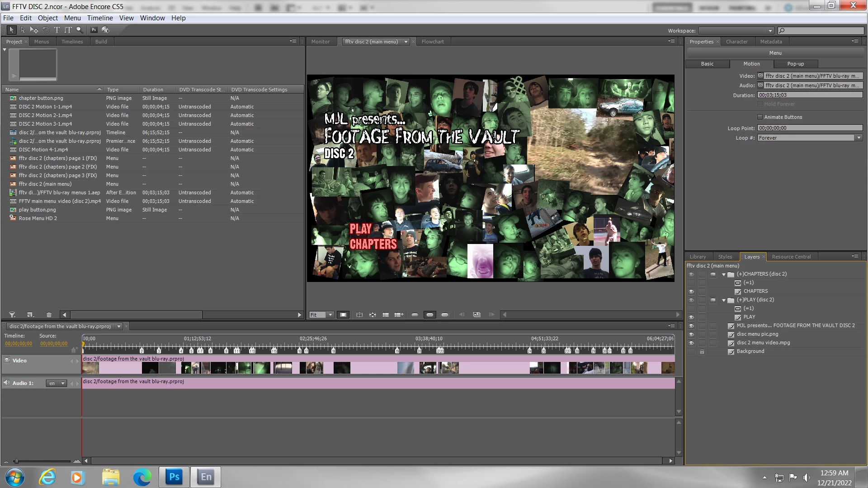Select the Direct Select tool

[23, 30]
